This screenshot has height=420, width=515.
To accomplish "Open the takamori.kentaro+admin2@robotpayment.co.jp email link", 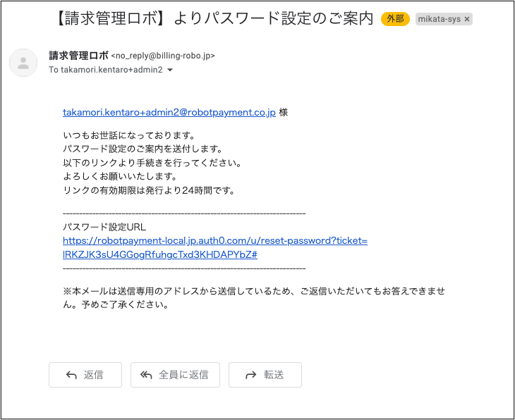I will point(169,112).
